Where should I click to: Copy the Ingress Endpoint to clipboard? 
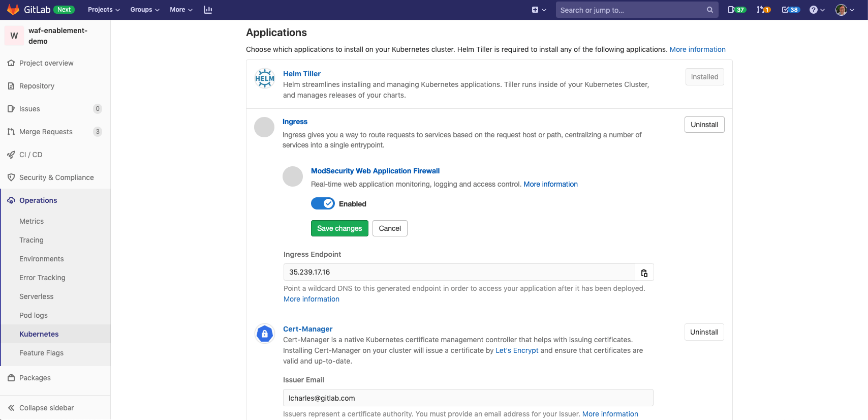click(644, 272)
